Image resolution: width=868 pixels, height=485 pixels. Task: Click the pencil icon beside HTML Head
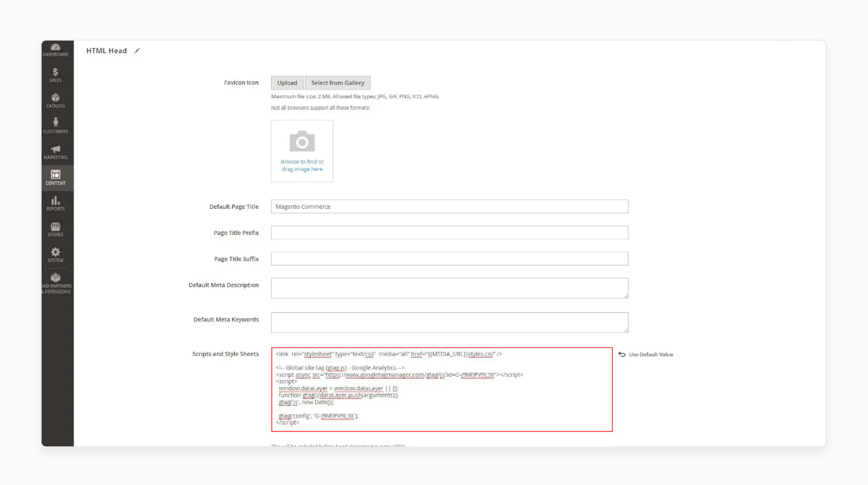point(137,50)
